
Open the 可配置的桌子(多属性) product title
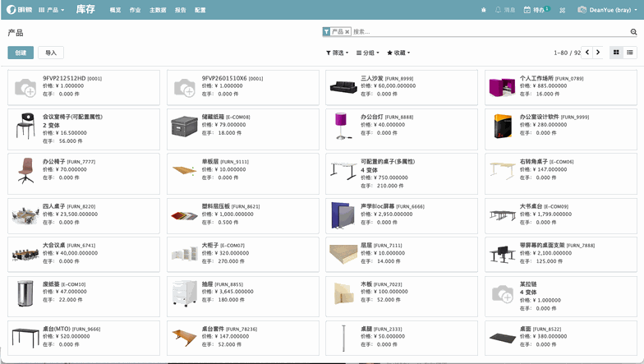click(x=388, y=161)
